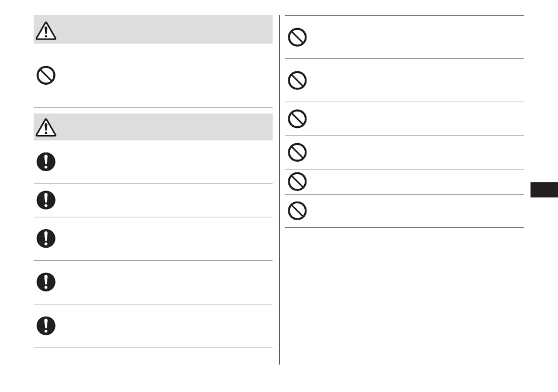Select the second prohibition icon in the right column
The image size is (558, 392).
pyautogui.click(x=297, y=80)
